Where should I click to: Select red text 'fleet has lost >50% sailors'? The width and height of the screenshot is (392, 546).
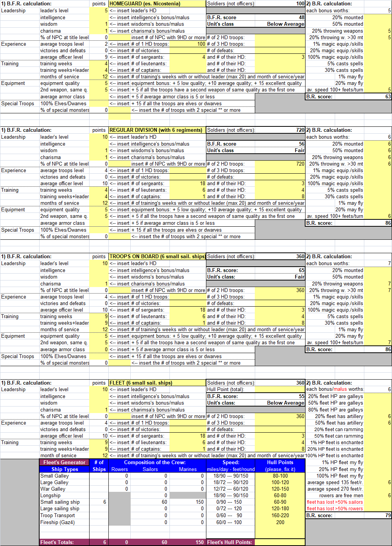[335, 502]
